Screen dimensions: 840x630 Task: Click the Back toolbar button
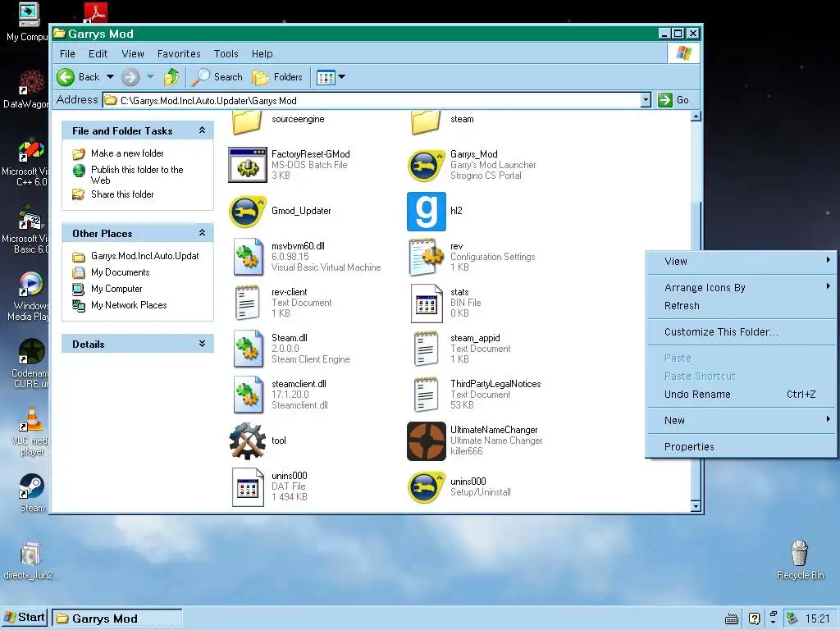coord(79,77)
